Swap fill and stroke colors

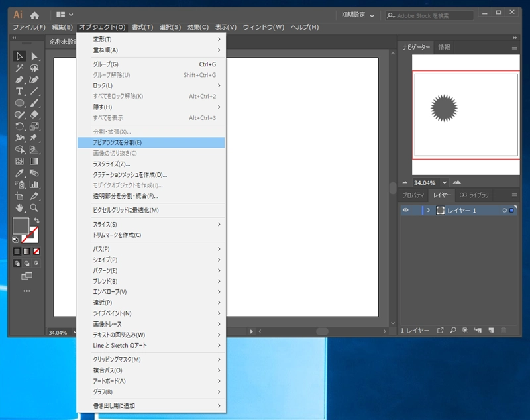(36, 221)
